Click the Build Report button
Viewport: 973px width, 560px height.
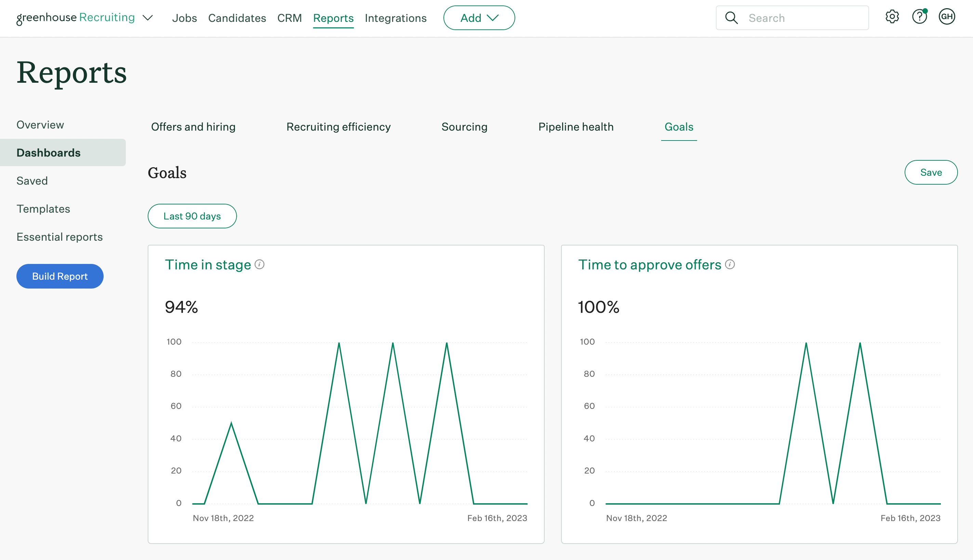59,276
